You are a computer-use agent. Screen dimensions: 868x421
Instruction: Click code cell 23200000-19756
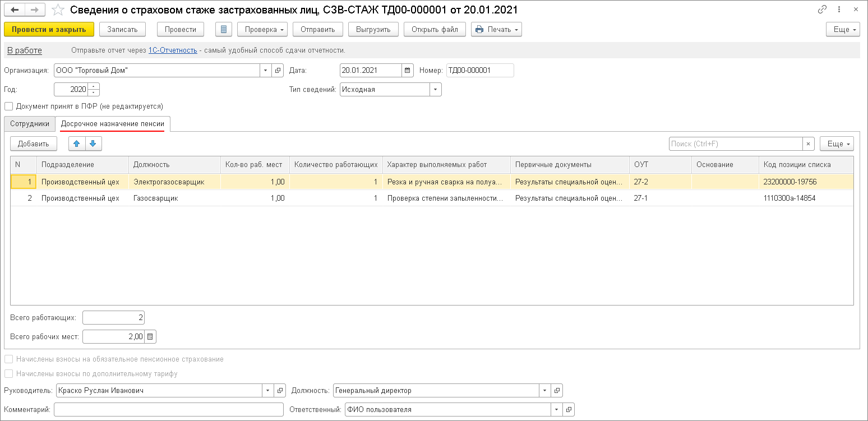(806, 182)
